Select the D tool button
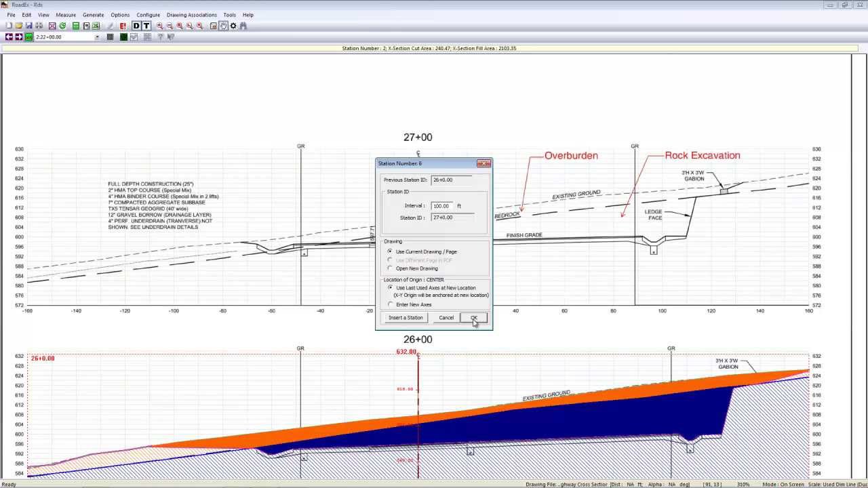This screenshot has height=488, width=868. coord(136,26)
